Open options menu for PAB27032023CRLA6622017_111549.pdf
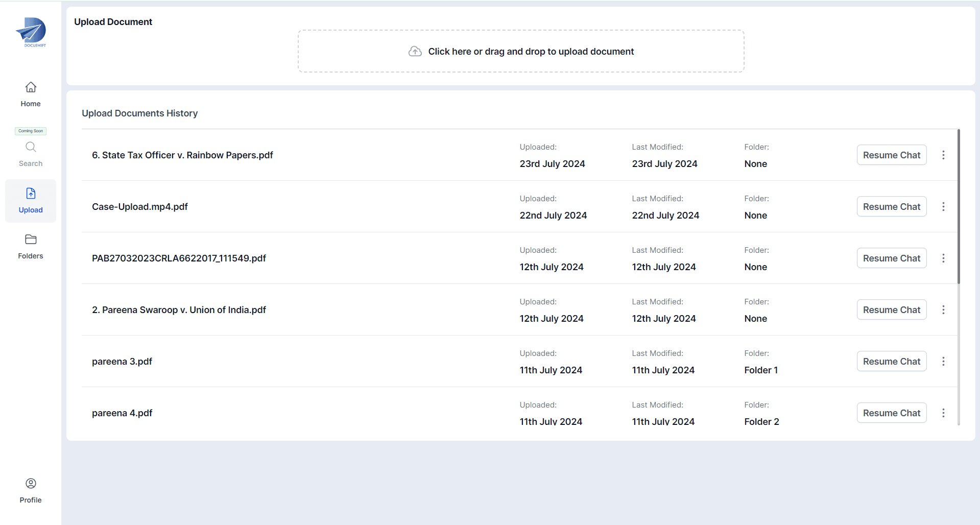Viewport: 980px width, 525px height. 943,258
